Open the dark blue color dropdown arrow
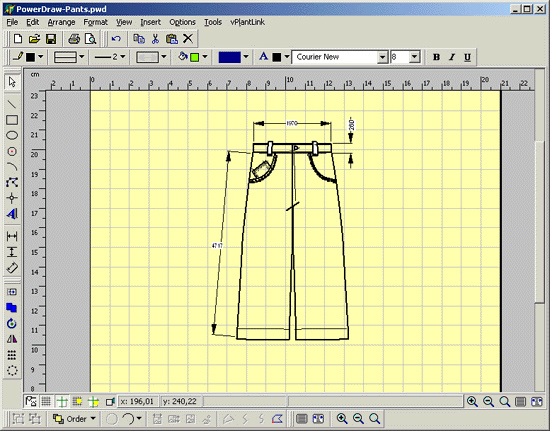The image size is (550, 431). (246, 56)
